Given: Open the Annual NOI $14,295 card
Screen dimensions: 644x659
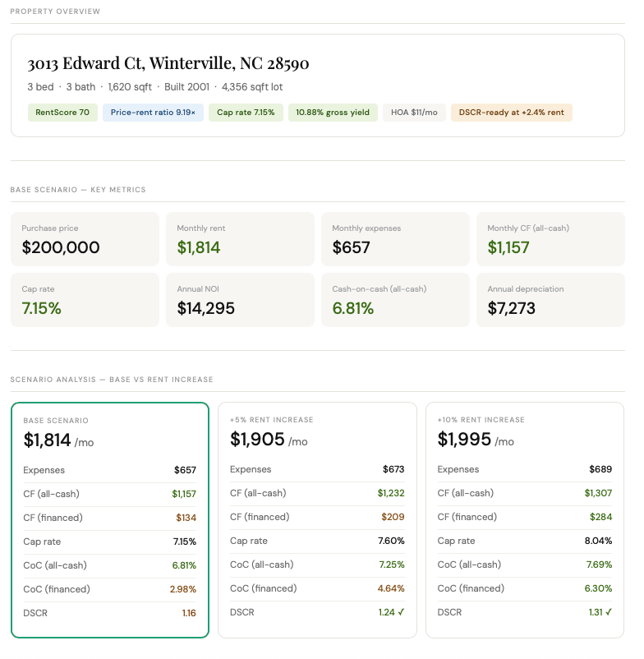Looking at the screenshot, I should coord(240,300).
